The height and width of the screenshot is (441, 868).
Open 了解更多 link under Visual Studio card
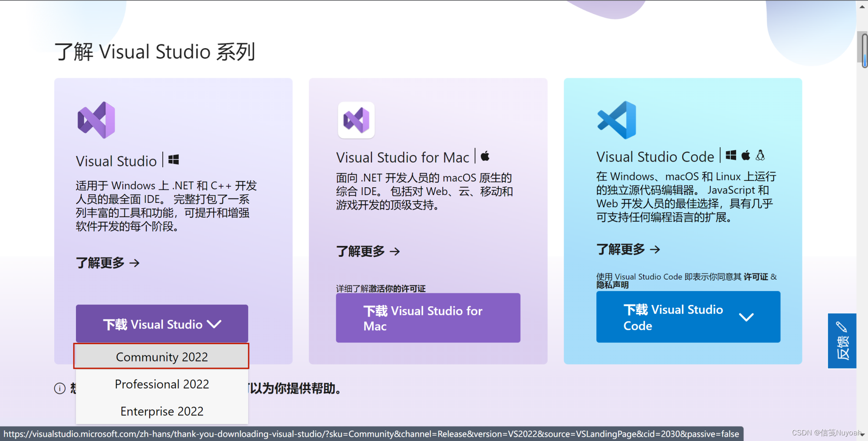tap(108, 263)
